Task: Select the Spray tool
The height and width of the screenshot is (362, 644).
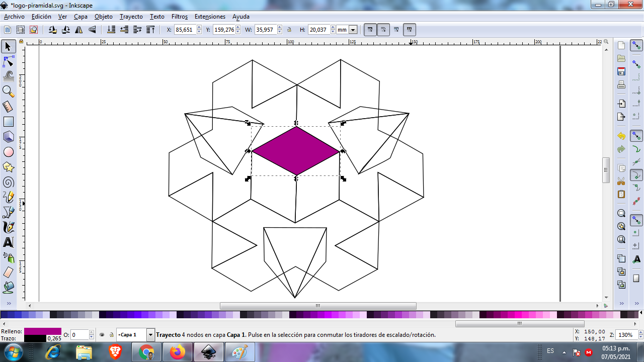Action: pyautogui.click(x=8, y=257)
